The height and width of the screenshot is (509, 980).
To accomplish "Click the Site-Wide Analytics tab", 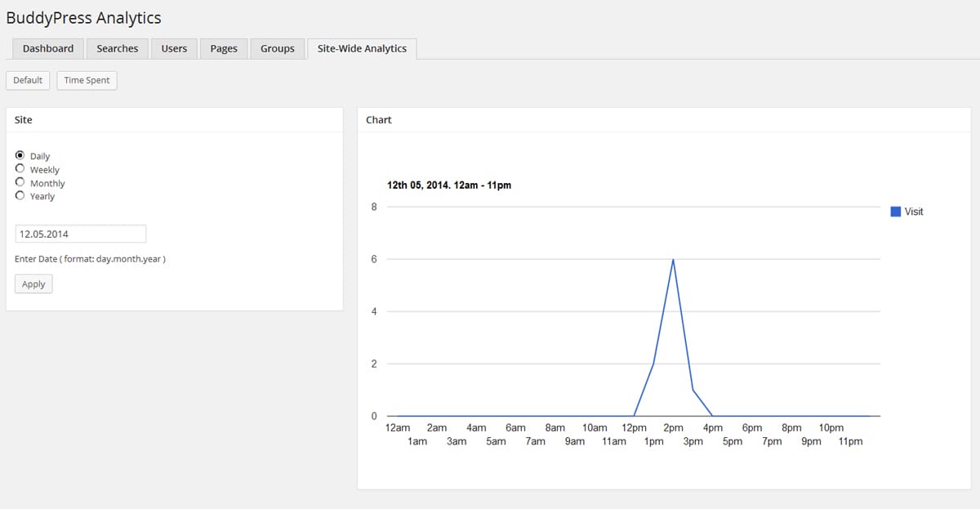I will 362,48.
